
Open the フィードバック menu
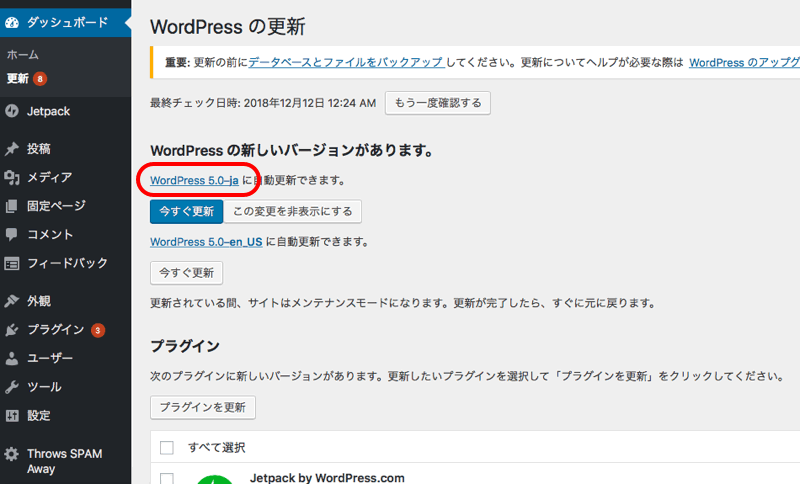point(66,264)
